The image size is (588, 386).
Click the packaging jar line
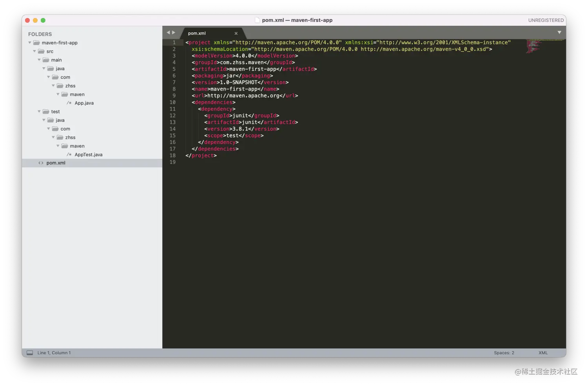(x=232, y=76)
